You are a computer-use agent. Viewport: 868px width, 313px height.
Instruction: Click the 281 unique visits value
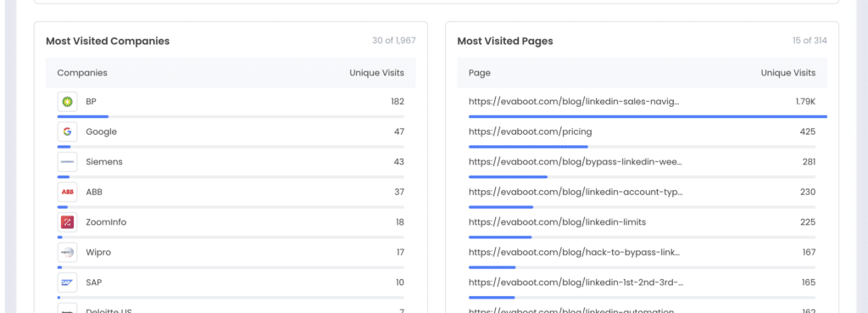pos(809,162)
